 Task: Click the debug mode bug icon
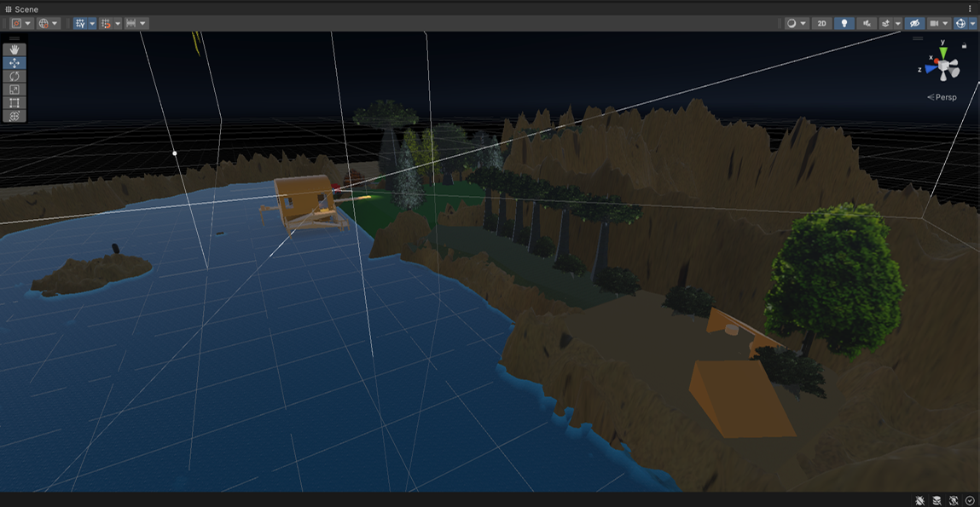(920, 500)
